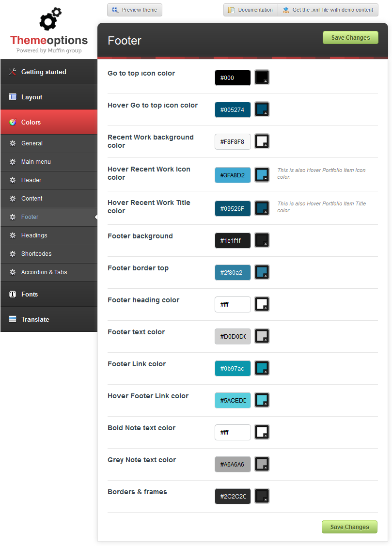Open picker for Hover Recent Work Icon color
The height and width of the screenshot is (546, 392).
point(262,175)
